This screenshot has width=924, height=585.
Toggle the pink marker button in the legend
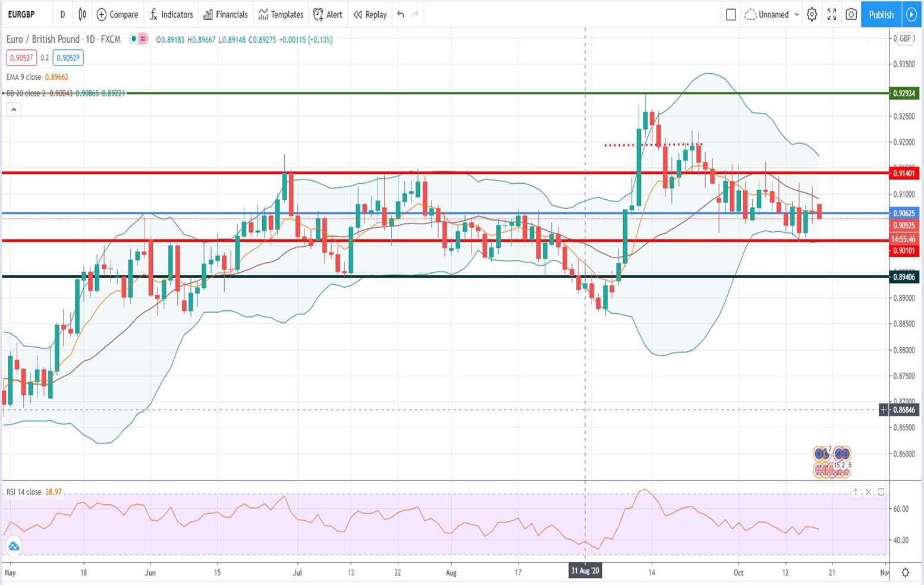[x=143, y=39]
